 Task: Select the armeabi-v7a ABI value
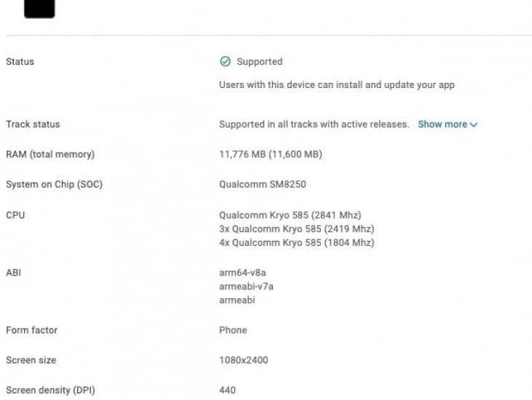(x=246, y=287)
